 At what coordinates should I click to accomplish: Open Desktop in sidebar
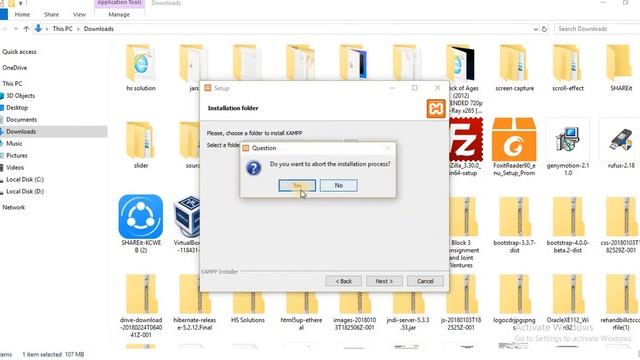coord(17,108)
